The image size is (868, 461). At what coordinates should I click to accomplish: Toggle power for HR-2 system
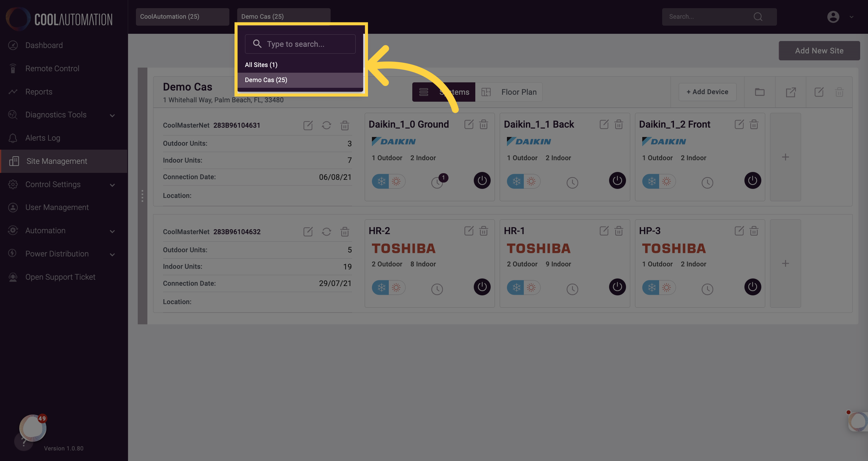click(482, 287)
